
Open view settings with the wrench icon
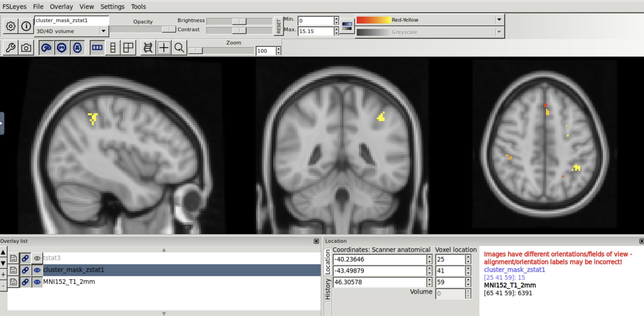(11, 48)
